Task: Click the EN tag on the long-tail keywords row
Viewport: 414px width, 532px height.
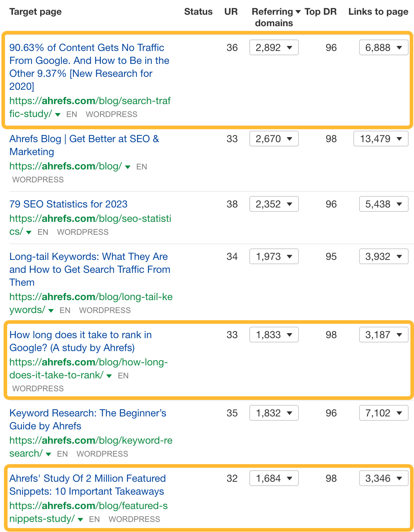Action: (65, 310)
